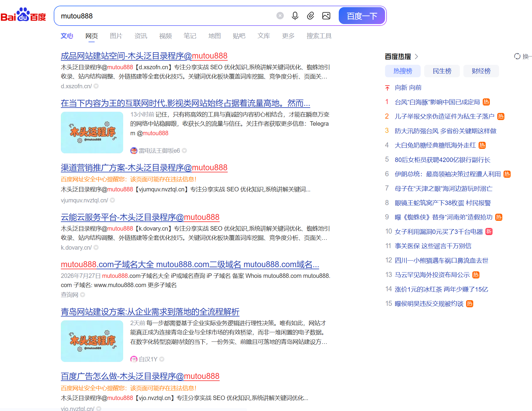The width and height of the screenshot is (532, 411).
Task: Click icon beside k.dovary.cn/
Action: point(96,248)
